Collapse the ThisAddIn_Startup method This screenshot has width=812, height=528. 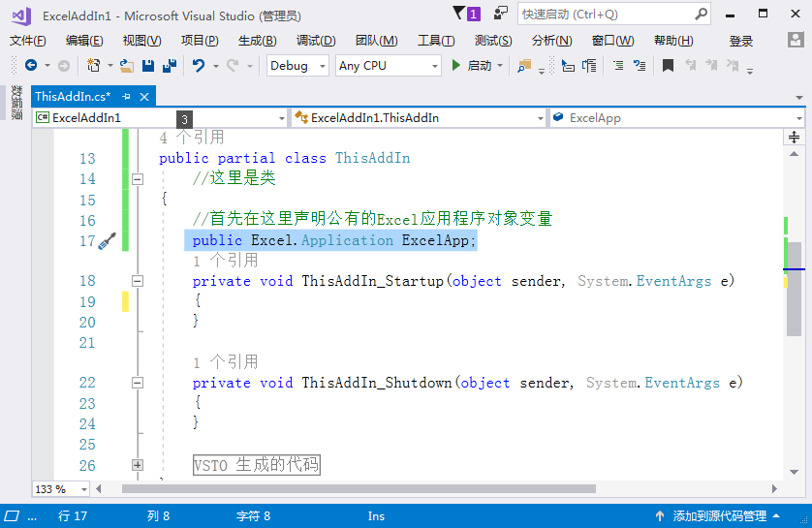click(138, 281)
